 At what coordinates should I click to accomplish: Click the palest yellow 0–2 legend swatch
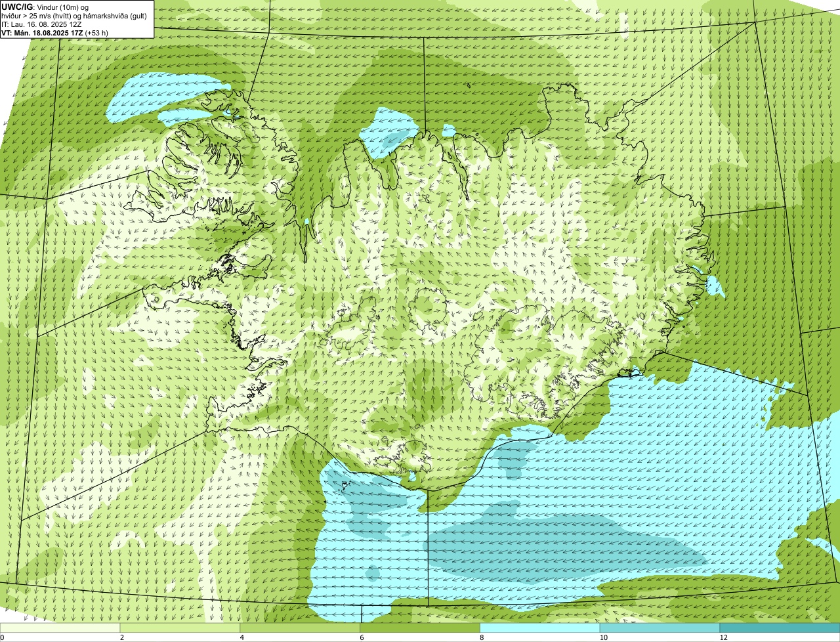tap(60, 628)
